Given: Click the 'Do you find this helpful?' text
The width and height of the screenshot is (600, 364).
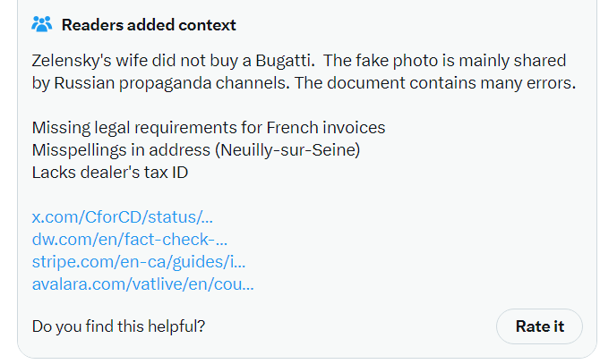Looking at the screenshot, I should pyautogui.click(x=118, y=326).
